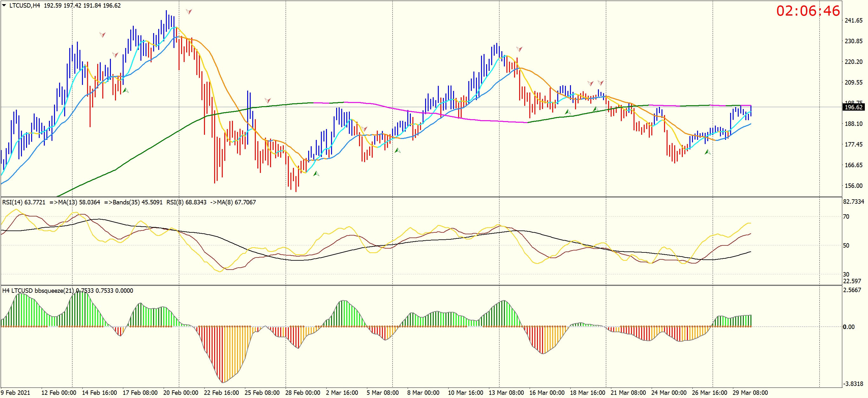Click the topmost red arrow near 14 Feb
Viewport: 868px width, 398px height.
[102, 35]
